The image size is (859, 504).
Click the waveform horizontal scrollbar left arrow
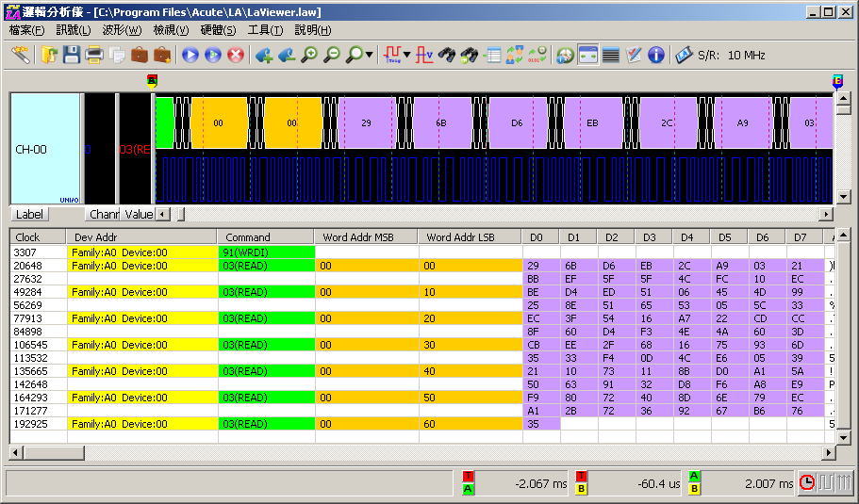click(x=163, y=214)
